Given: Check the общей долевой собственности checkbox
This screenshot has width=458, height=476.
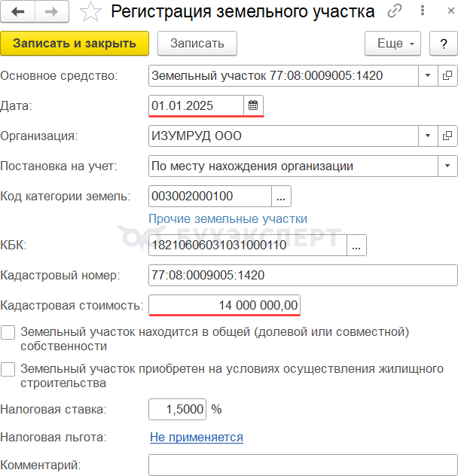Looking at the screenshot, I should [8, 332].
